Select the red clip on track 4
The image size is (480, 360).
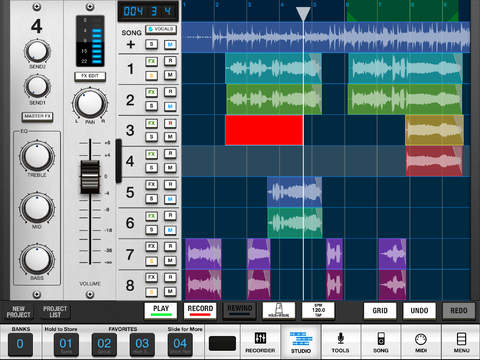tap(434, 161)
